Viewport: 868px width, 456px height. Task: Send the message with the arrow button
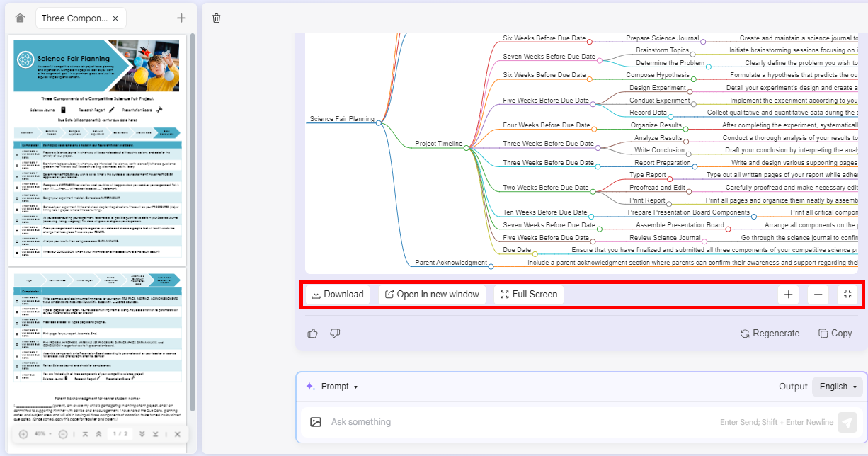click(x=847, y=422)
